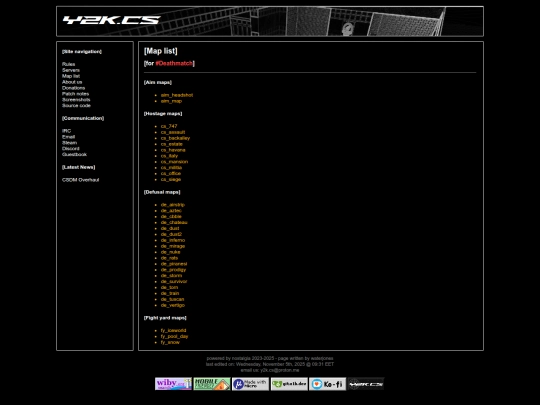Click the cs_siege map

tap(171, 179)
